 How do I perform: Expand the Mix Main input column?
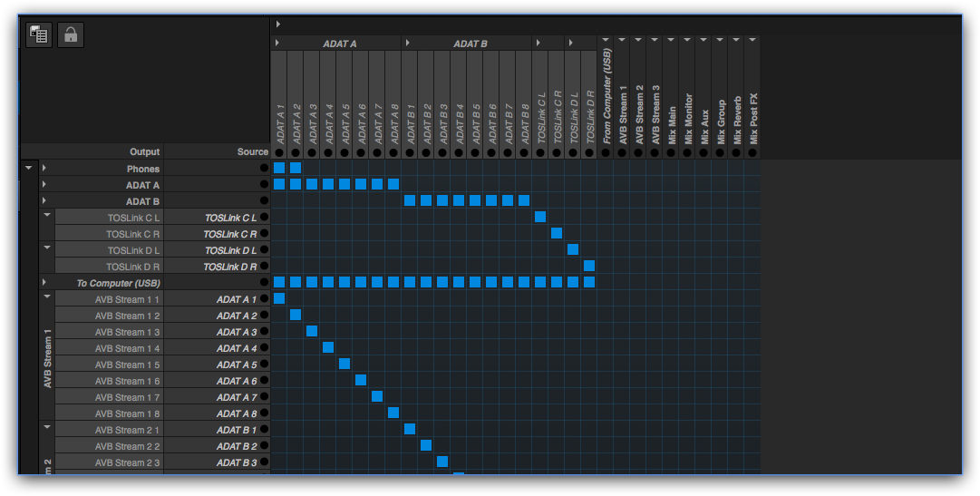(x=671, y=41)
